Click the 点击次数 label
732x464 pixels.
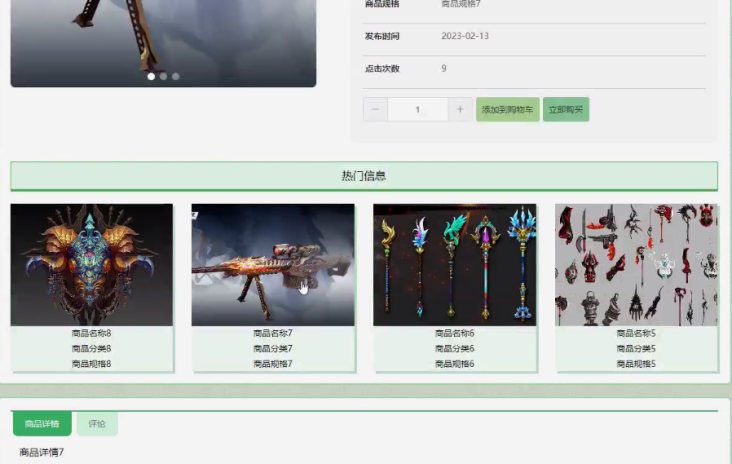tap(382, 69)
